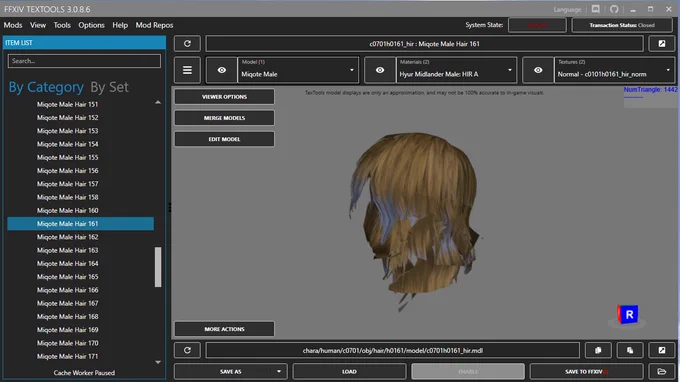This screenshot has height=382, width=680.
Task: Toggle materials visibility eye icon
Action: click(x=380, y=70)
